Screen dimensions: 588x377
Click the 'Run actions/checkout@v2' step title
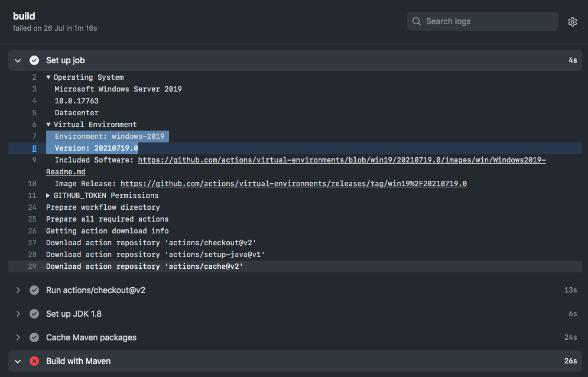pos(96,290)
